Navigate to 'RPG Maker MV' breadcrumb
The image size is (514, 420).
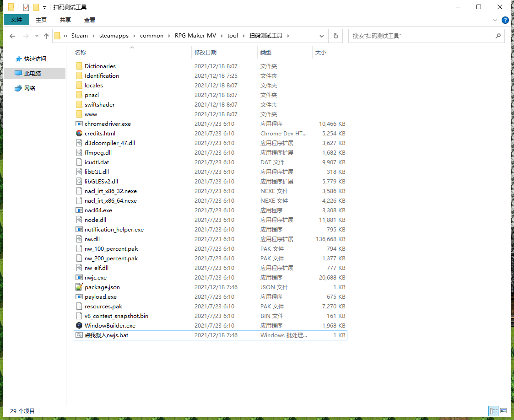[x=195, y=36]
